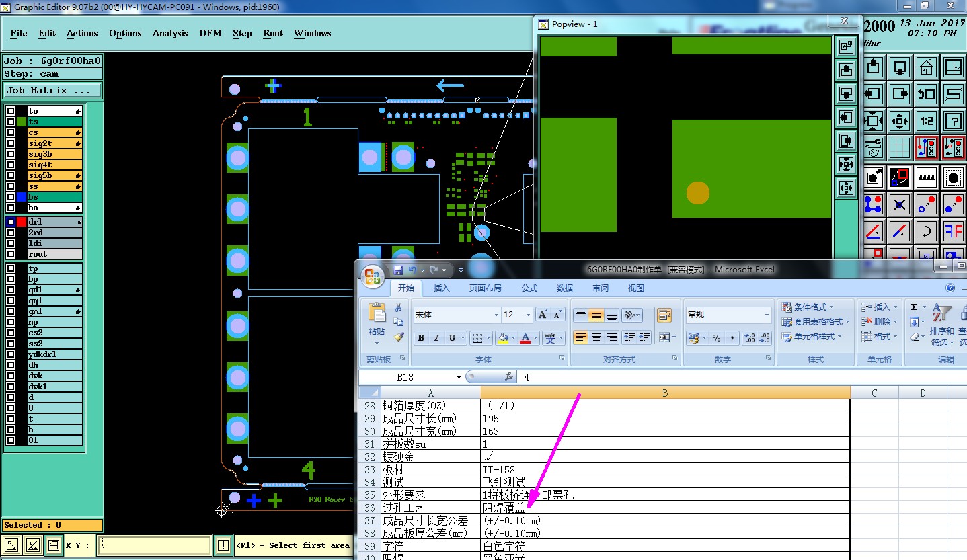Click the Job Matrix ... button
Screen dimensions: 967x560
click(x=53, y=90)
